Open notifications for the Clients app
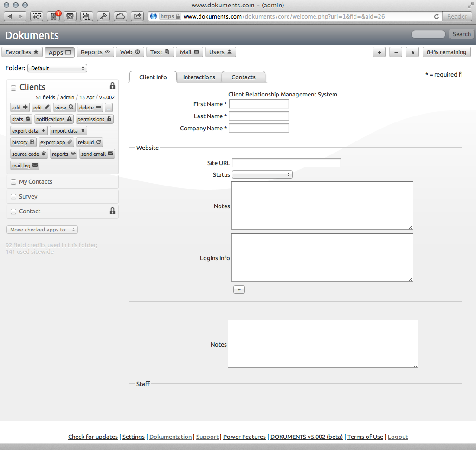This screenshot has width=476, height=450. tap(54, 119)
